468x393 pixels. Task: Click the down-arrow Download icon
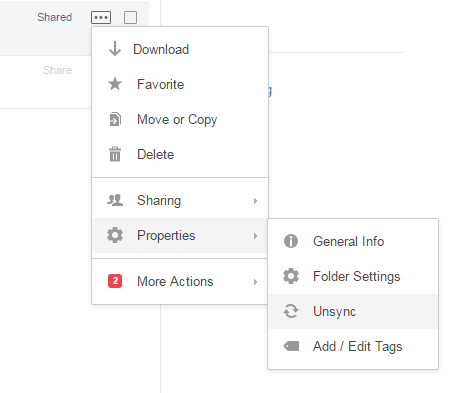[x=115, y=49]
